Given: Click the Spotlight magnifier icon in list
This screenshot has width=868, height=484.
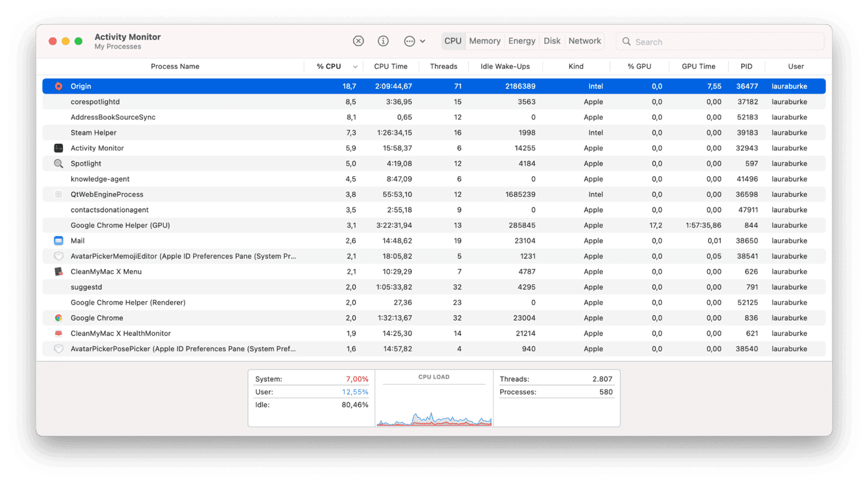Looking at the screenshot, I should (58, 164).
